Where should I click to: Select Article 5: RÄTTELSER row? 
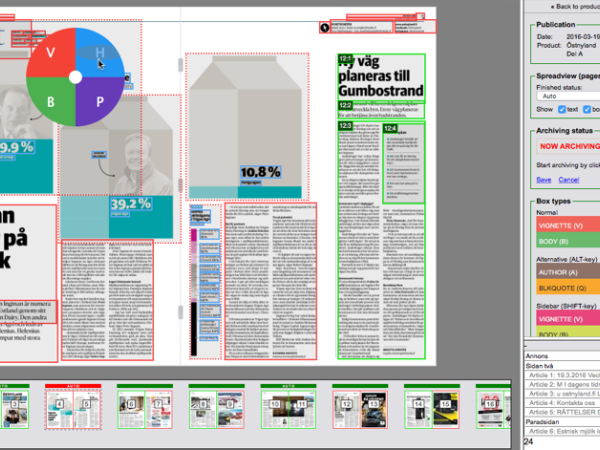click(x=562, y=412)
